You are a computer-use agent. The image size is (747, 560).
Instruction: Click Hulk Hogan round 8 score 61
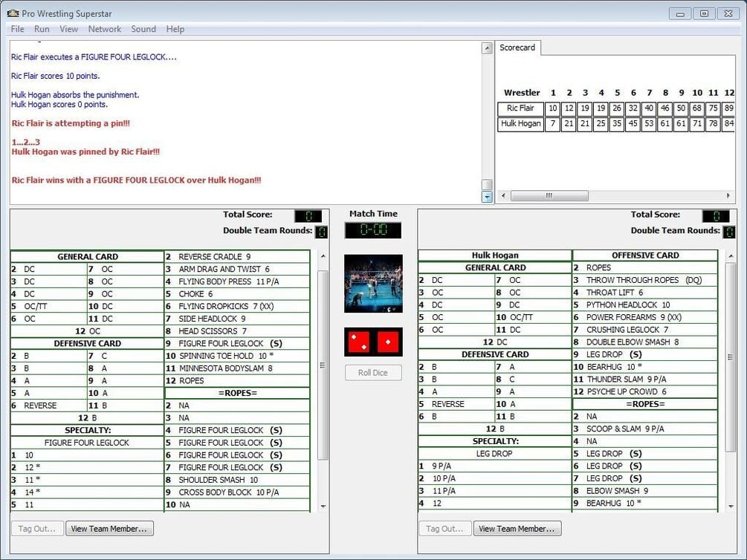(x=665, y=124)
